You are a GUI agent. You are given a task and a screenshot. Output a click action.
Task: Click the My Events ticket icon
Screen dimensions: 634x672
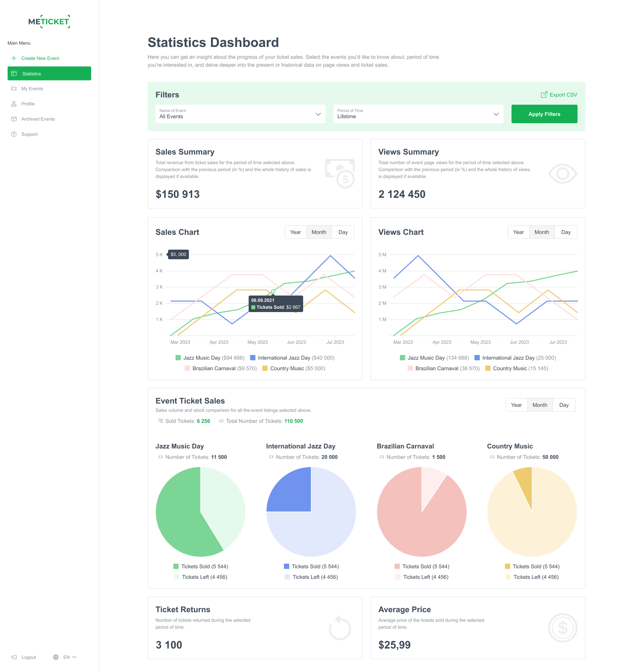click(14, 88)
